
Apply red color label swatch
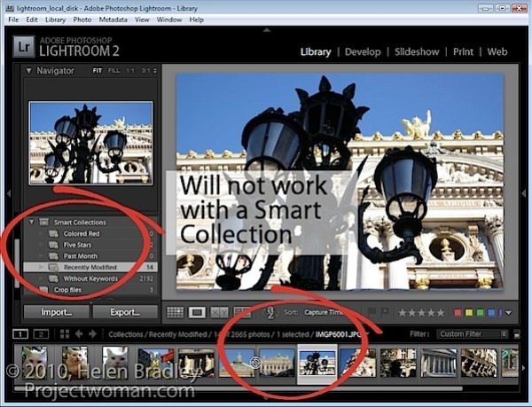coord(458,312)
